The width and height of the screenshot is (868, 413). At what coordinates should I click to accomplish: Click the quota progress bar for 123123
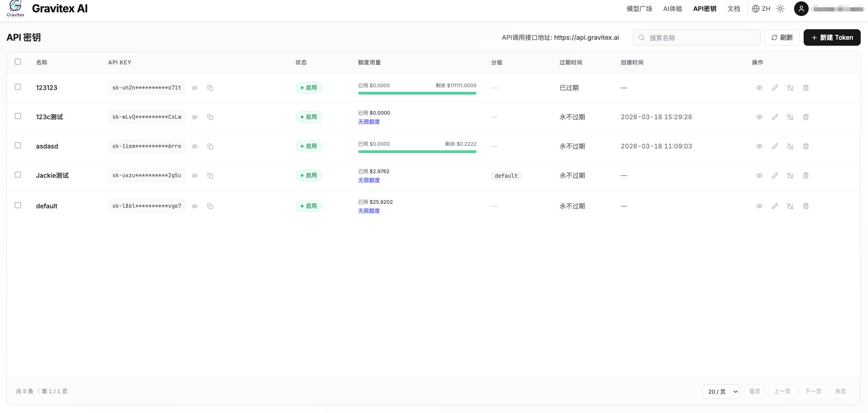(x=417, y=93)
